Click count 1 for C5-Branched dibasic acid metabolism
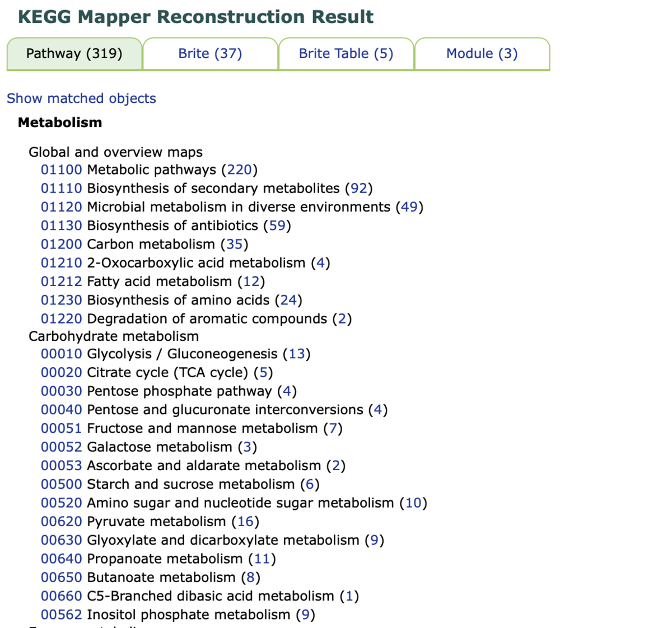Screen dimensions: 672x628 tap(349, 596)
